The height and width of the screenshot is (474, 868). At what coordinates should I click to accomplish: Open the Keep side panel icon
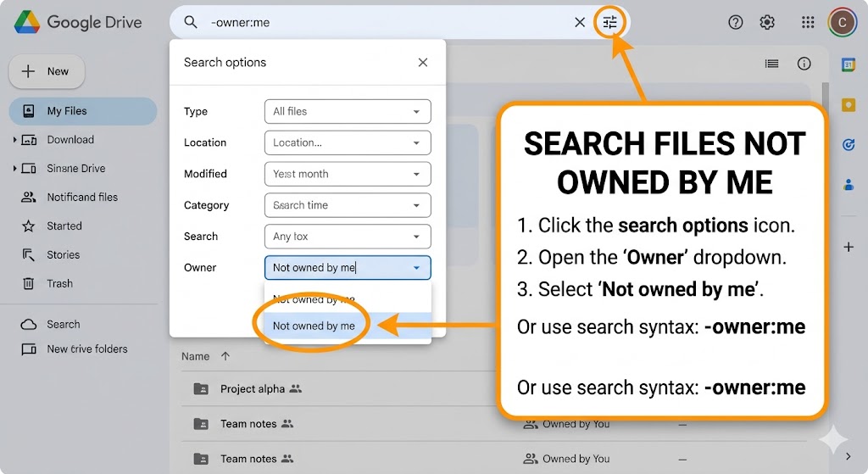848,104
